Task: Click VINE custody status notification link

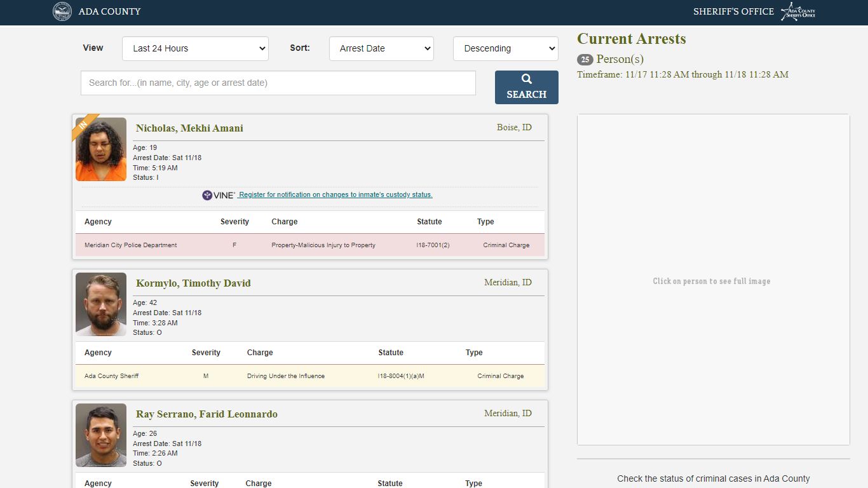Action: click(x=336, y=195)
